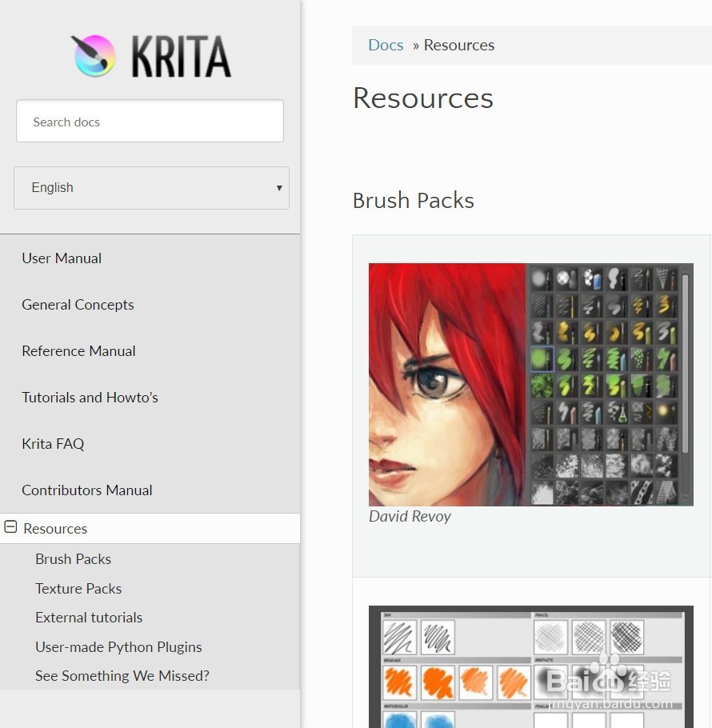Open the Contributors Manual
The width and height of the screenshot is (712, 728).
87,490
